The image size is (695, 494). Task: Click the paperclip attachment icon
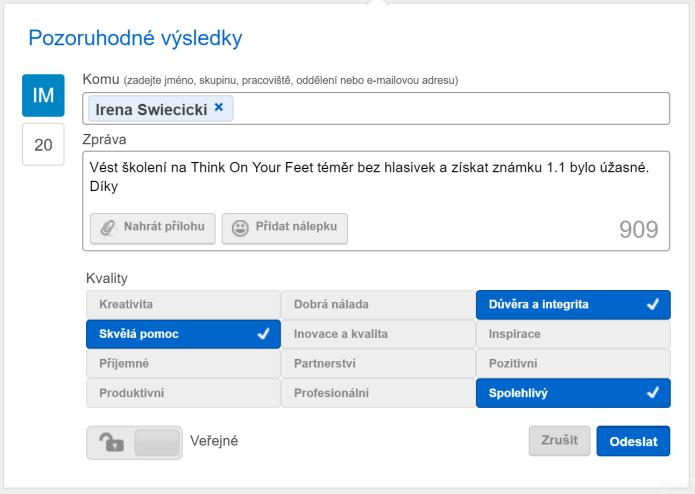[x=108, y=228]
